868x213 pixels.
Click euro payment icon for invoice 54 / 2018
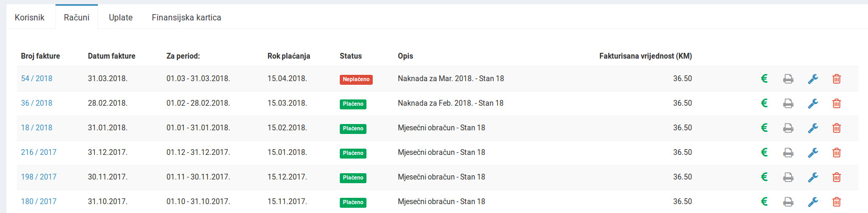tap(764, 79)
